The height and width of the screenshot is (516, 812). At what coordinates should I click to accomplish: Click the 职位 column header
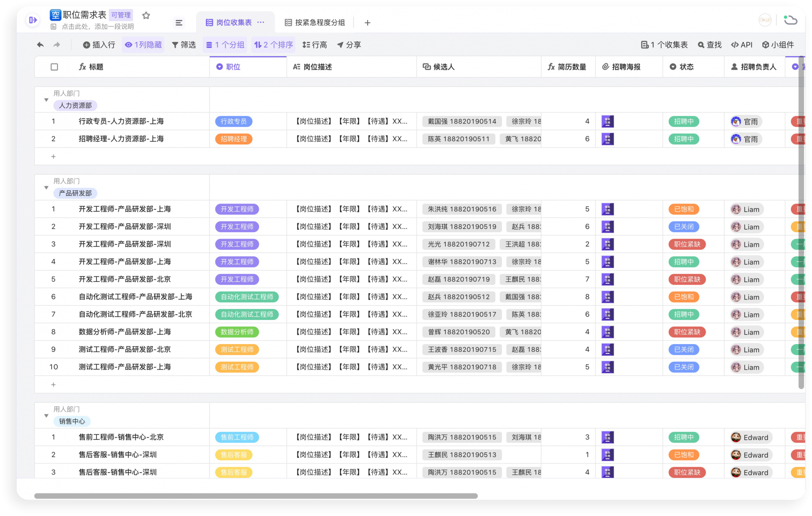[x=248, y=67]
